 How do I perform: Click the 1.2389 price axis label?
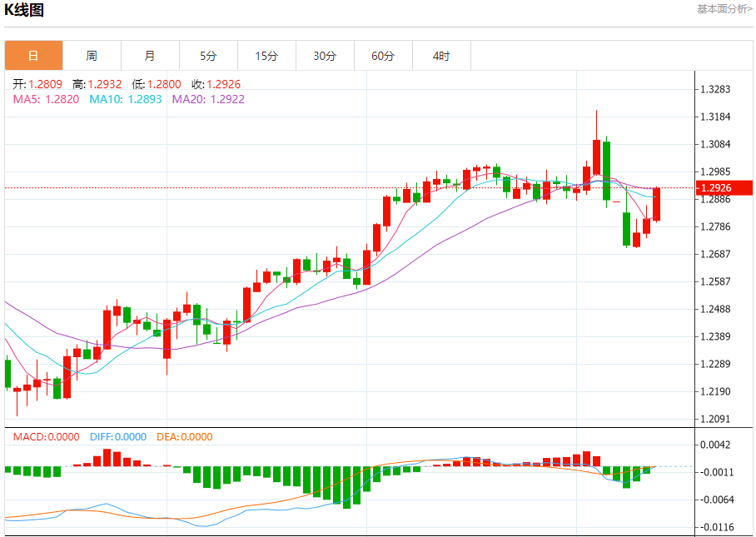tap(715, 336)
